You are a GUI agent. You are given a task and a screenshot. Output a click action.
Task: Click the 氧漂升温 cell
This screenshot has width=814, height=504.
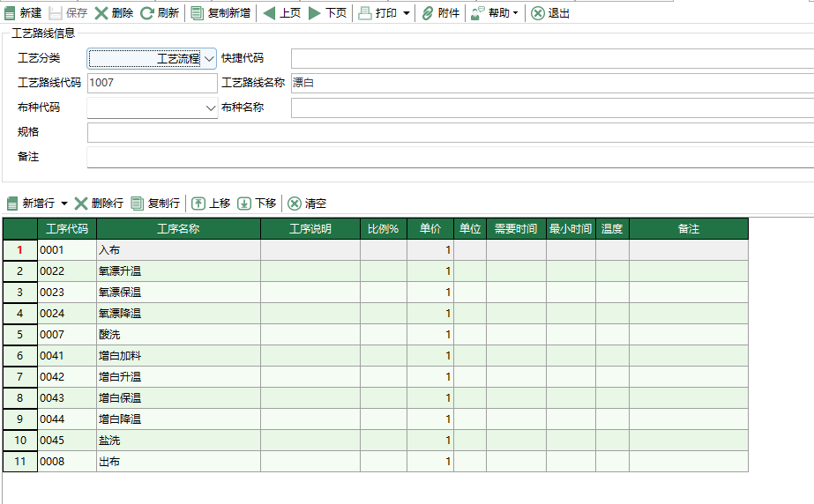pyautogui.click(x=178, y=271)
